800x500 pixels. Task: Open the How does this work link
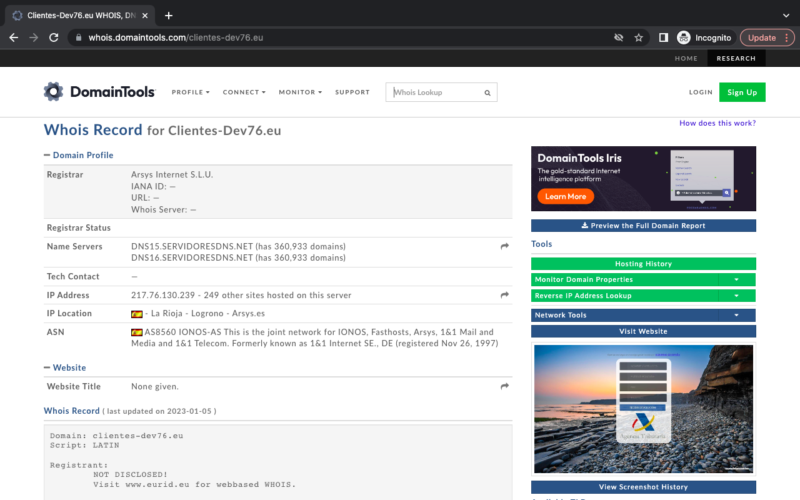coord(717,123)
